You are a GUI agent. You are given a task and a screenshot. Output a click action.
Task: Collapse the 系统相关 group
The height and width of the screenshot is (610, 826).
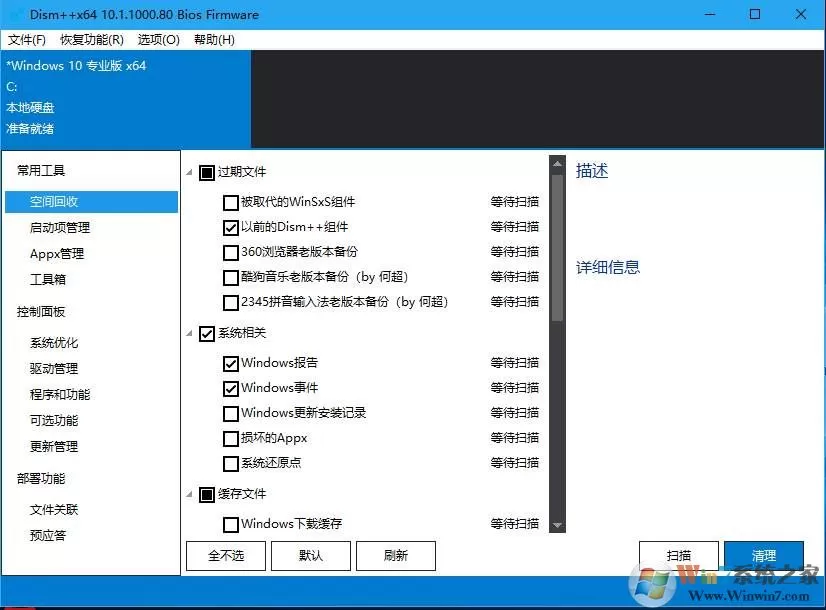click(190, 333)
